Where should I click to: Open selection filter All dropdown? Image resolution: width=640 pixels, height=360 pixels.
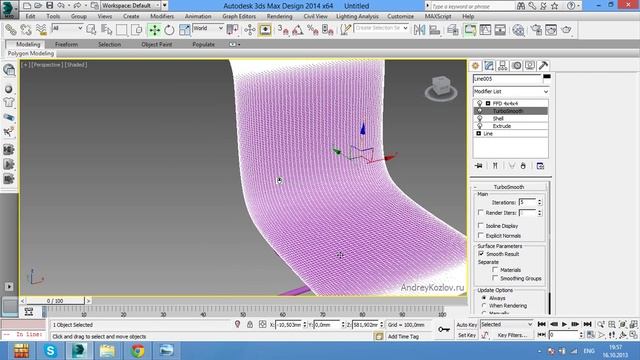67,28
